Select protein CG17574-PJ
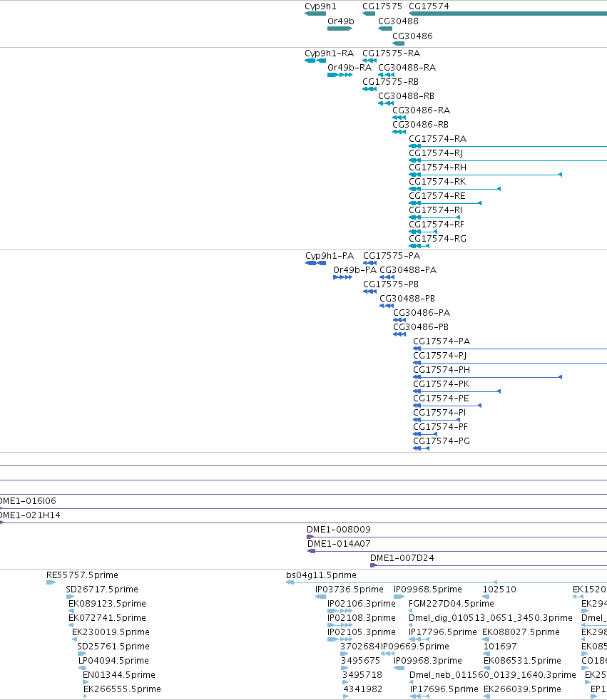The width and height of the screenshot is (607, 700). click(x=440, y=356)
